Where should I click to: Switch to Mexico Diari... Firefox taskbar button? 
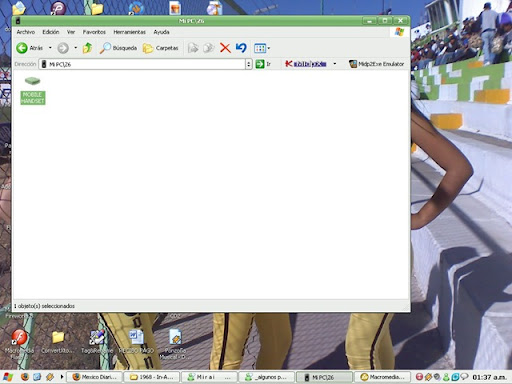(x=94, y=377)
